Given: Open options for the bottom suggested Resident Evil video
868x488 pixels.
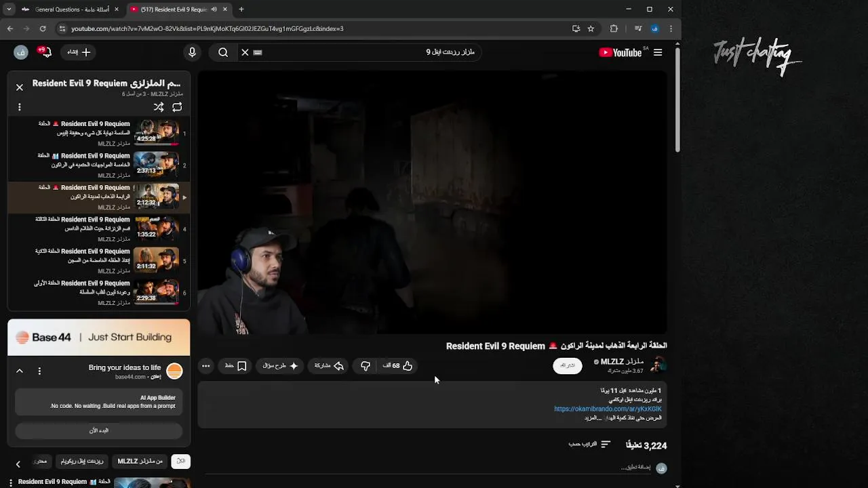Looking at the screenshot, I should tap(11, 482).
